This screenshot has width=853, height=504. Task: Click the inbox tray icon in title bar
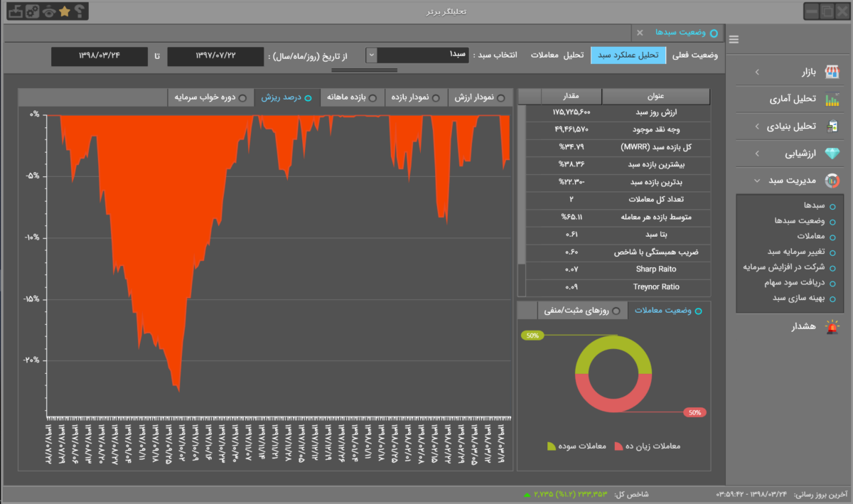pyautogui.click(x=14, y=11)
